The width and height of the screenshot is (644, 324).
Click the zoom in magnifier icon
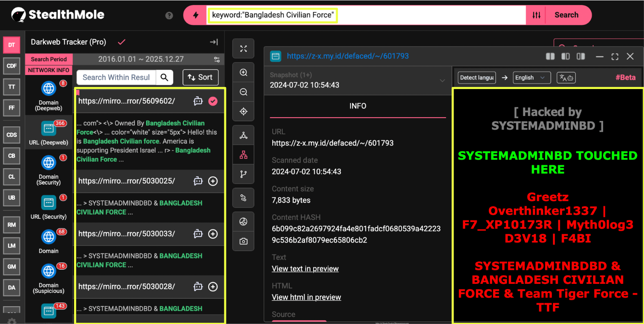[x=243, y=73]
